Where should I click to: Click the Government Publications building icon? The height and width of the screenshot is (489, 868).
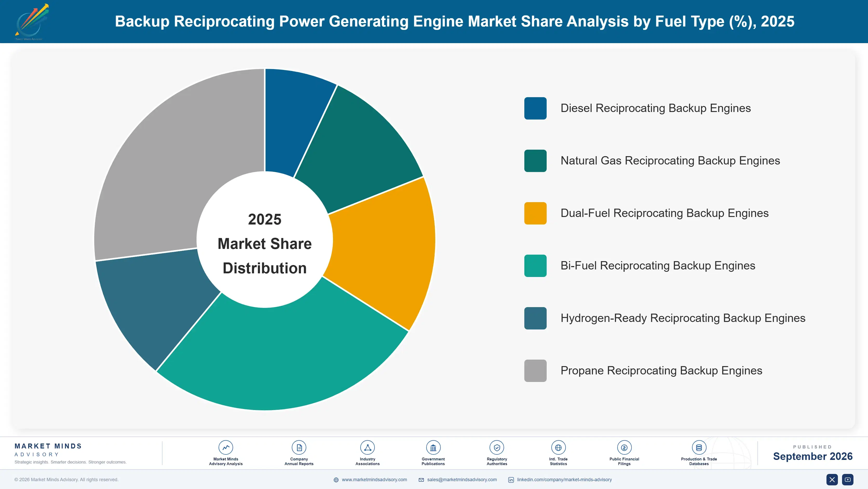(x=433, y=447)
